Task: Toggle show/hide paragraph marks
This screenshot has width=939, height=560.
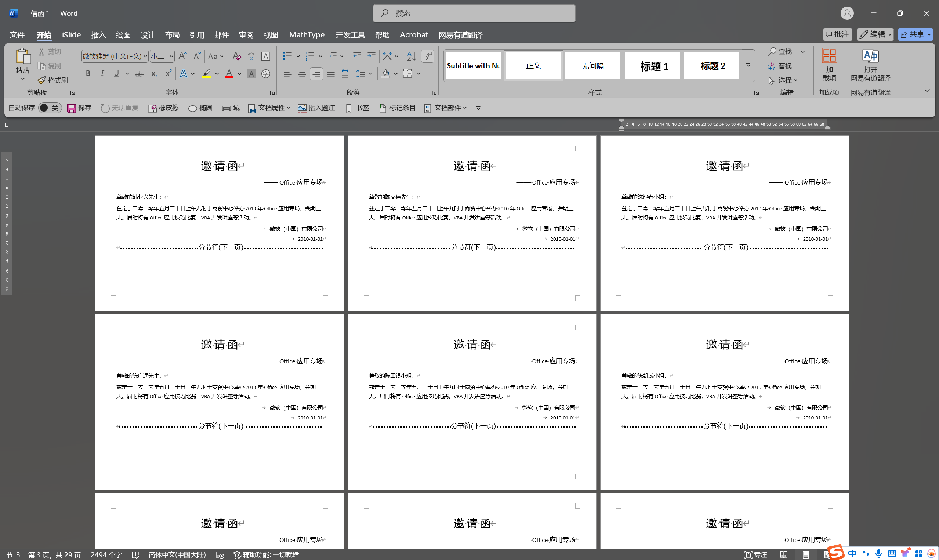Action: point(428,56)
